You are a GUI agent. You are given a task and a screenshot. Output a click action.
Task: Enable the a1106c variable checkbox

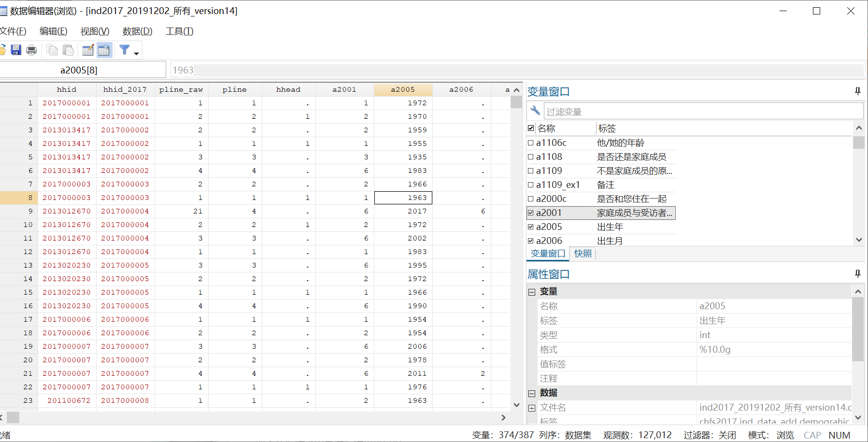tap(530, 143)
